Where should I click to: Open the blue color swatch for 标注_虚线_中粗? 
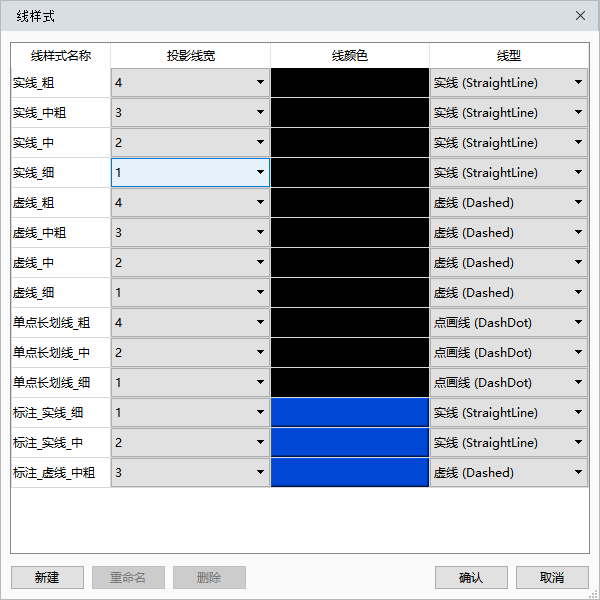point(350,472)
